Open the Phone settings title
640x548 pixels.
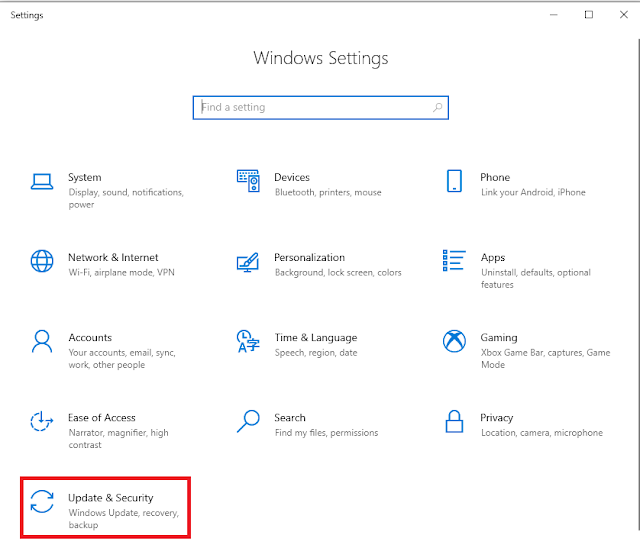coord(495,177)
